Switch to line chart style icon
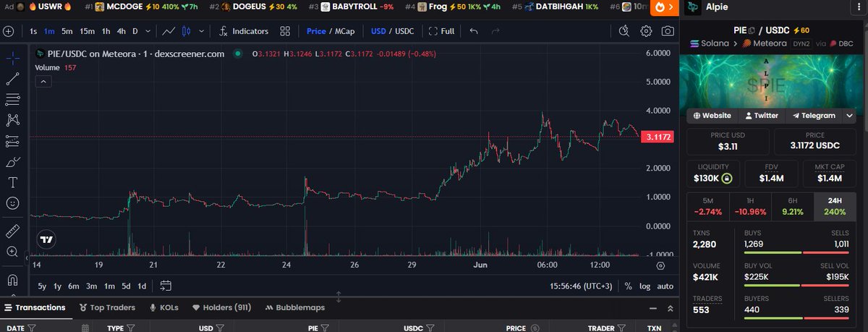The image size is (868, 332). 169,31
